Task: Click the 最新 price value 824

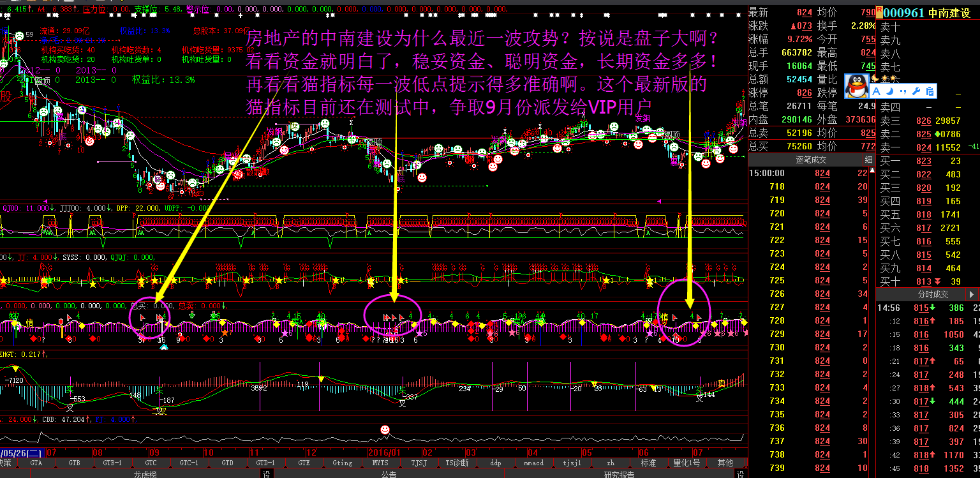Action: tap(804, 12)
